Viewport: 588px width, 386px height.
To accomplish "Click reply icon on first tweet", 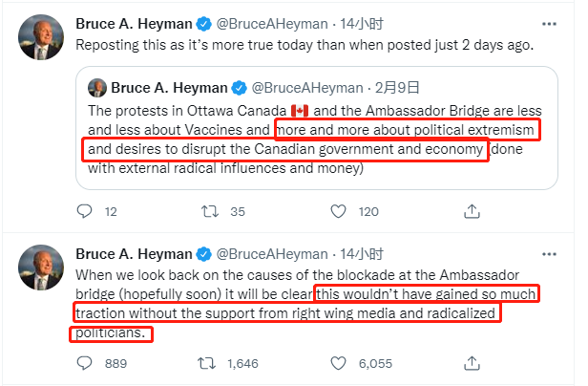I will tap(85, 210).
